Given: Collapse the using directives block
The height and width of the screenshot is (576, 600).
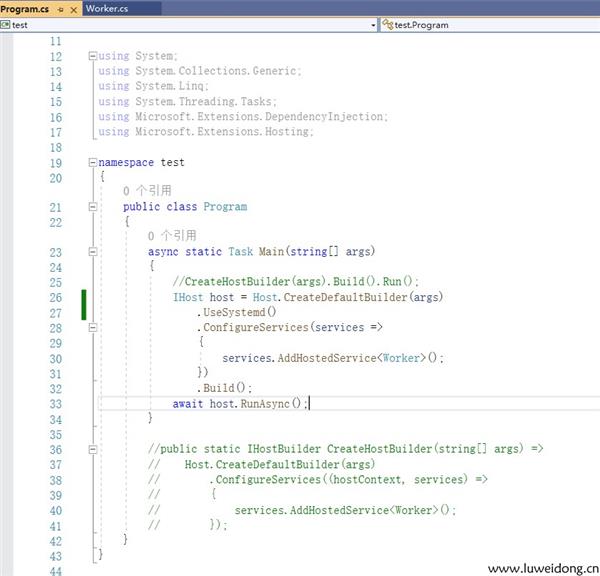Looking at the screenshot, I should tap(93, 57).
